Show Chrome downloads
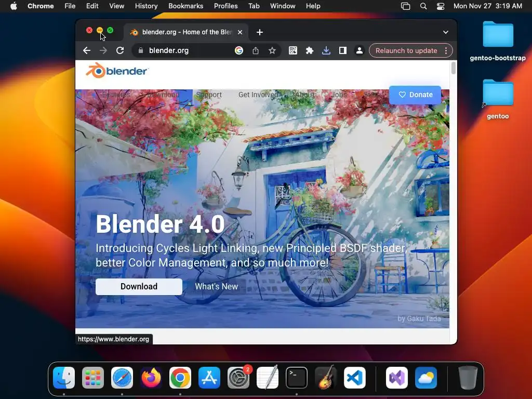Viewport: 532px width, 399px height. tap(326, 50)
